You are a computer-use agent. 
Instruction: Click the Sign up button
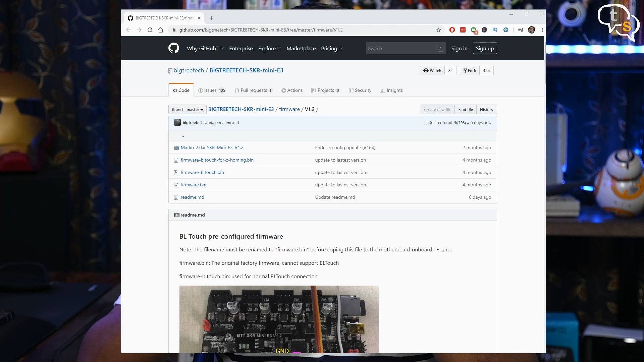[x=485, y=48]
